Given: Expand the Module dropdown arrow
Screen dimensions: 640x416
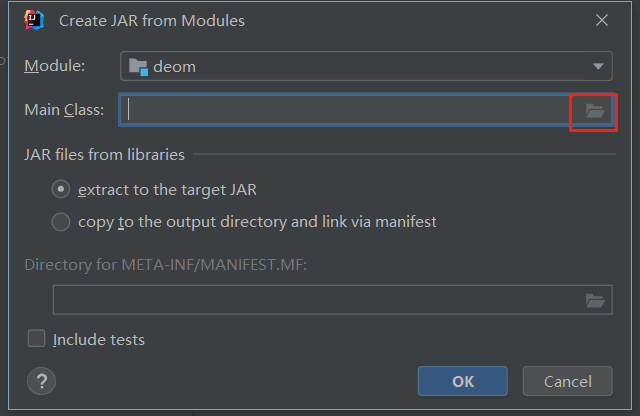Looking at the screenshot, I should pyautogui.click(x=598, y=67).
